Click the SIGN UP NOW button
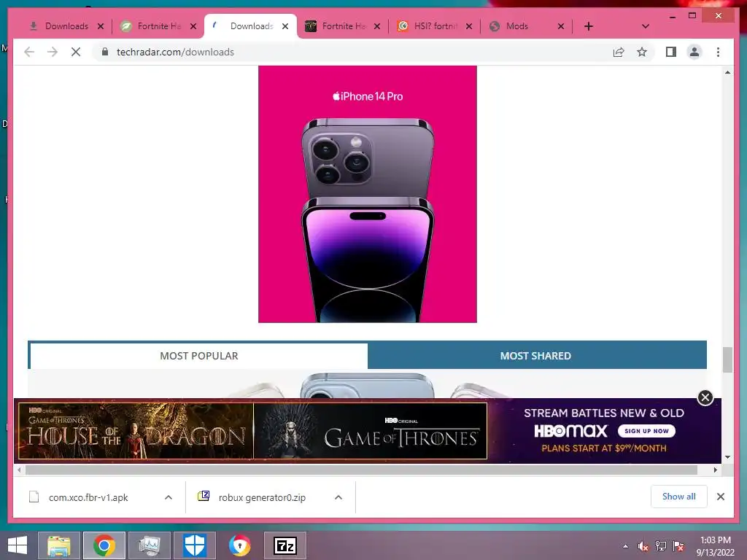 tap(646, 431)
